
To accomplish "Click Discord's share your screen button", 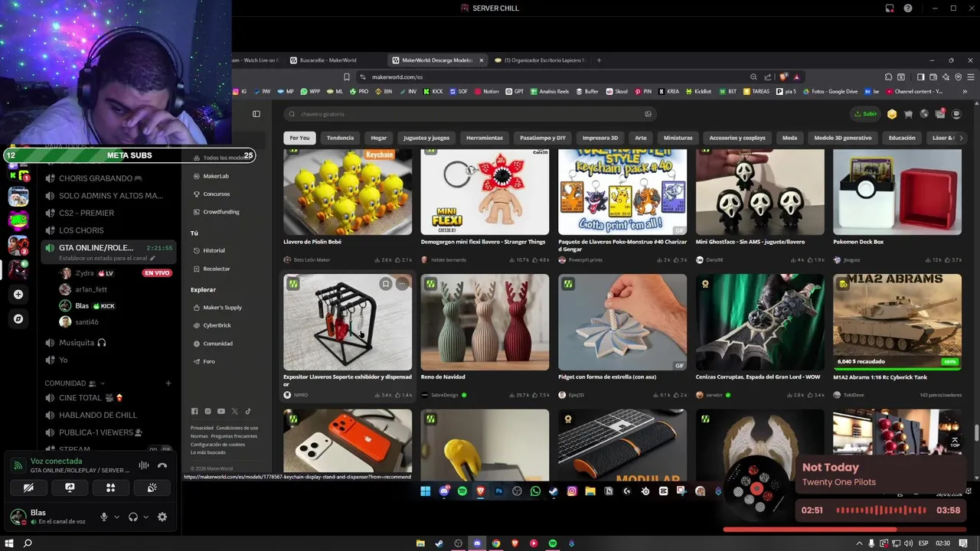I will pyautogui.click(x=70, y=487).
